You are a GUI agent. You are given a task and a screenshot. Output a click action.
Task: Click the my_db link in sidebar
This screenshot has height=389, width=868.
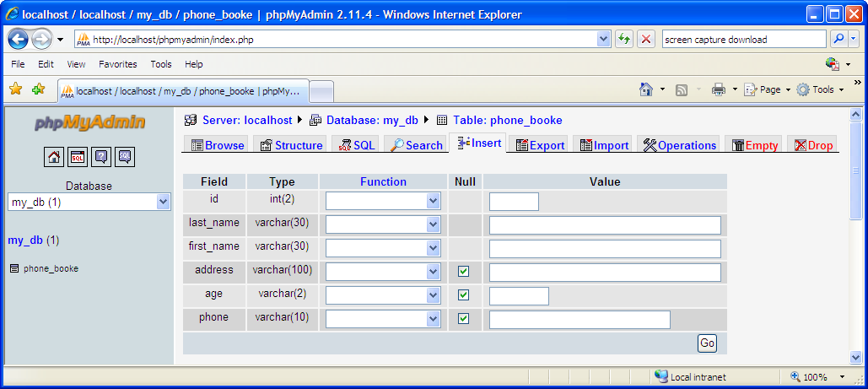(x=25, y=240)
